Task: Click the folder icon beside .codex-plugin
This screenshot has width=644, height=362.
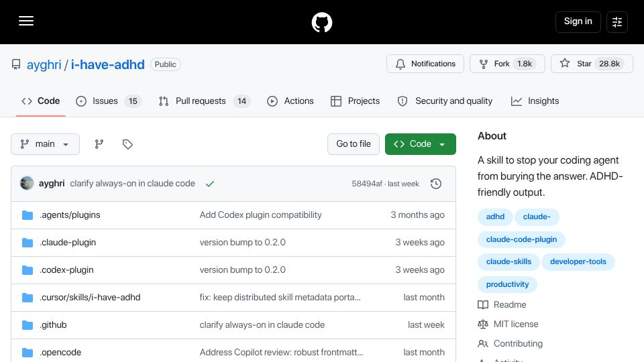Action: (28, 270)
